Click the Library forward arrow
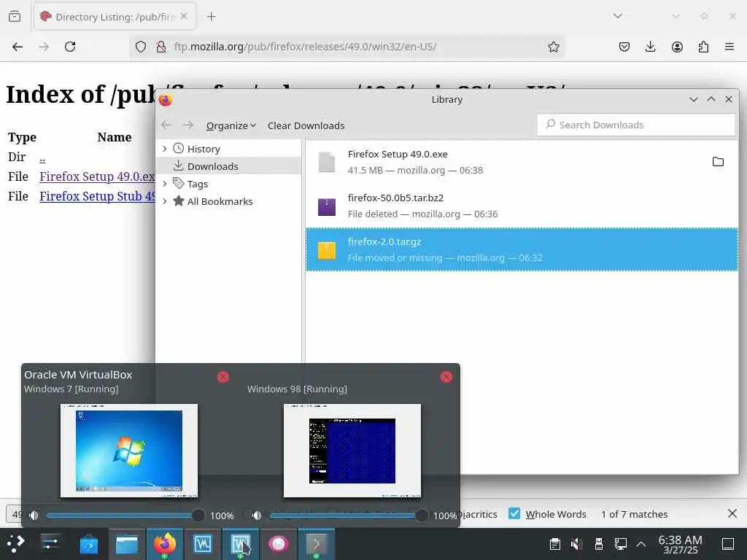The image size is (747, 560). 188,125
